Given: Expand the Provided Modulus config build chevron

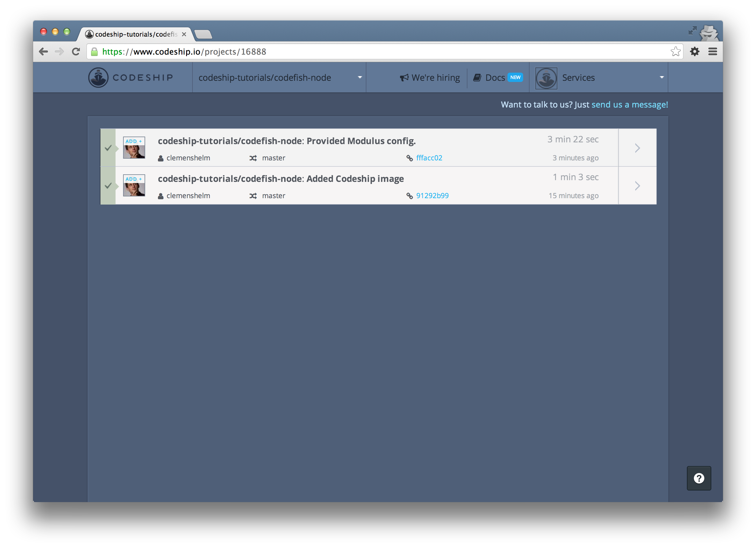Looking at the screenshot, I should pos(637,148).
